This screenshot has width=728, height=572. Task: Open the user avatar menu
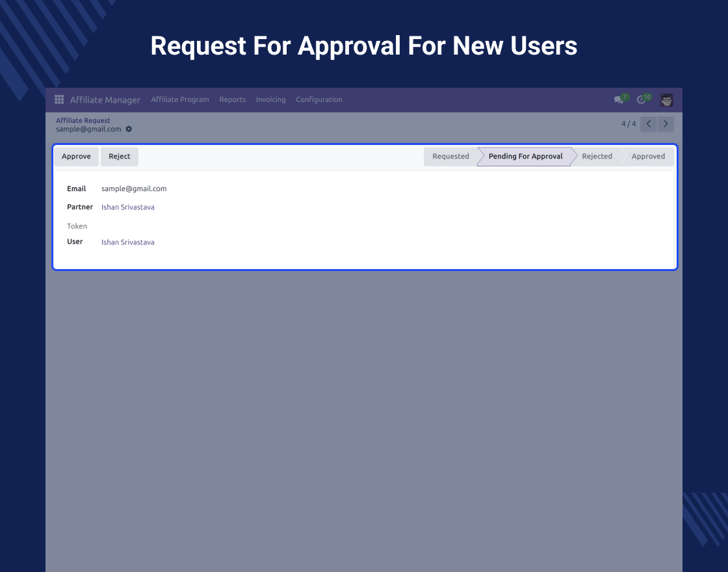[667, 100]
